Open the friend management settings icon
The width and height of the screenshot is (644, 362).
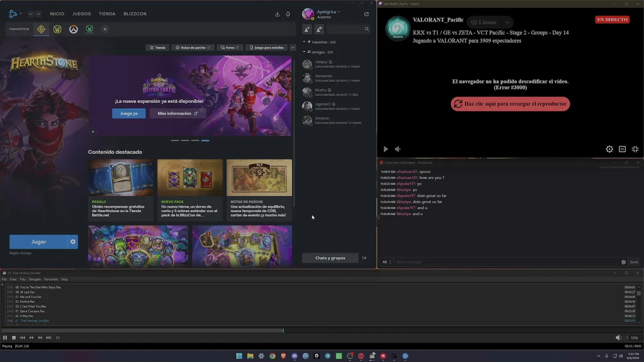[319, 29]
